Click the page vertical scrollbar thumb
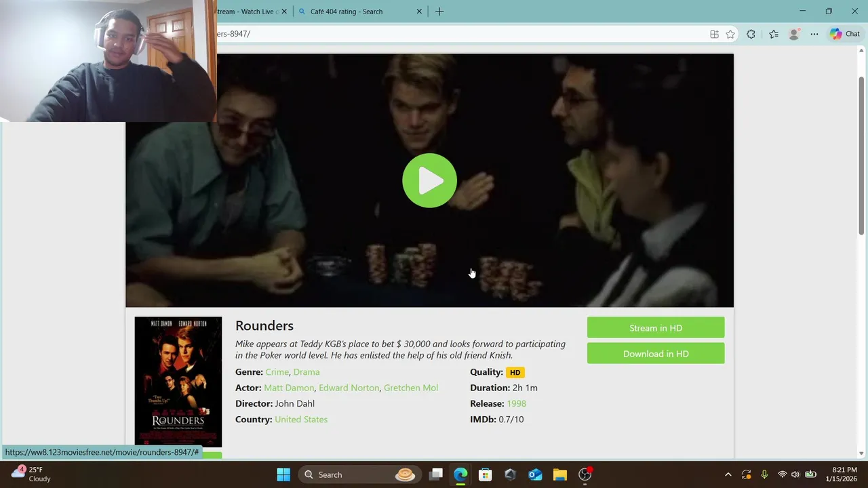This screenshot has height=488, width=868. [862, 156]
